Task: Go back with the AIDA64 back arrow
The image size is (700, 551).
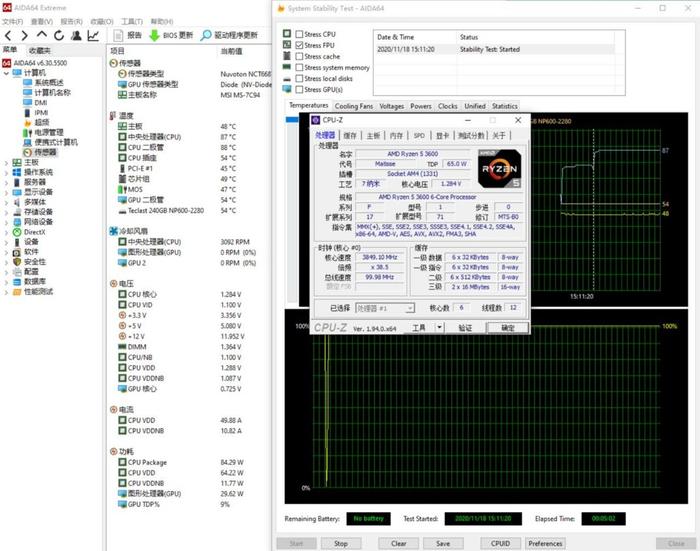Action: (8, 35)
